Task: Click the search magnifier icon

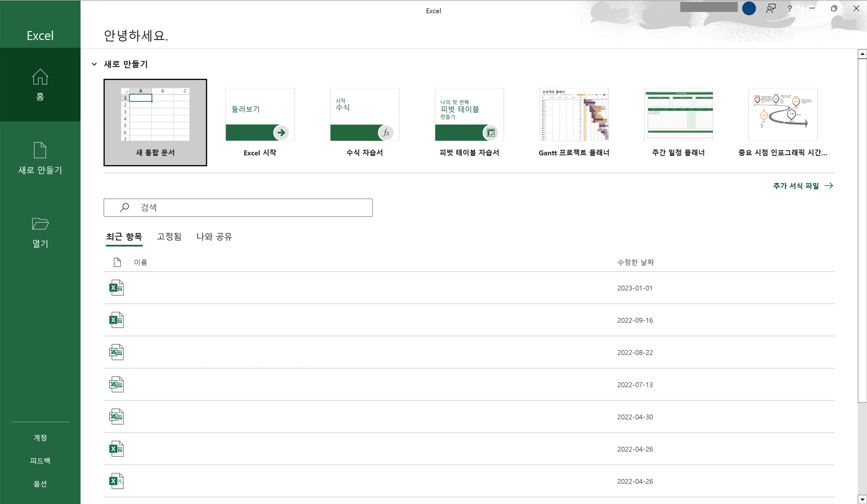Action: point(124,207)
